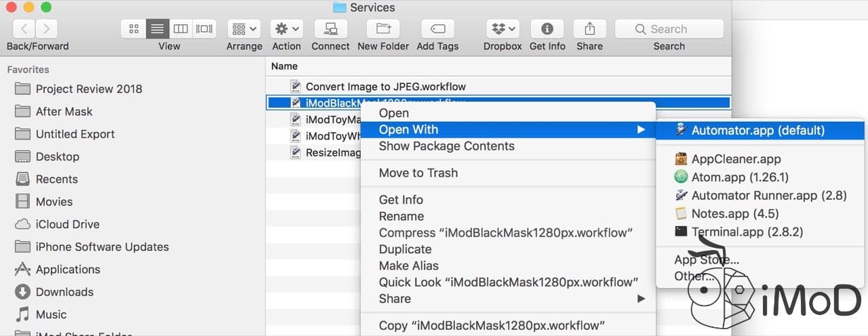The width and height of the screenshot is (868, 336).
Task: Choose Rename in context menu
Action: point(507,216)
